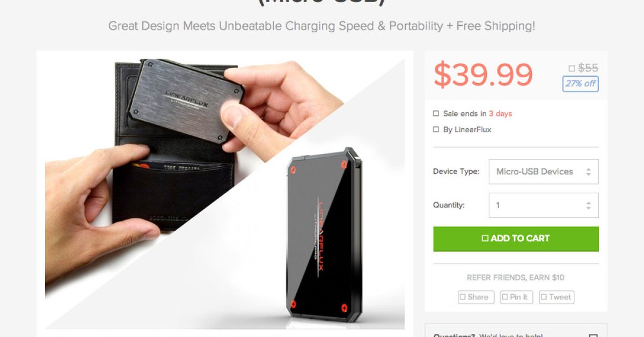Screen dimensions: 644x337
Task: Click the Refer Friends, Earn $10 text
Action: (516, 278)
